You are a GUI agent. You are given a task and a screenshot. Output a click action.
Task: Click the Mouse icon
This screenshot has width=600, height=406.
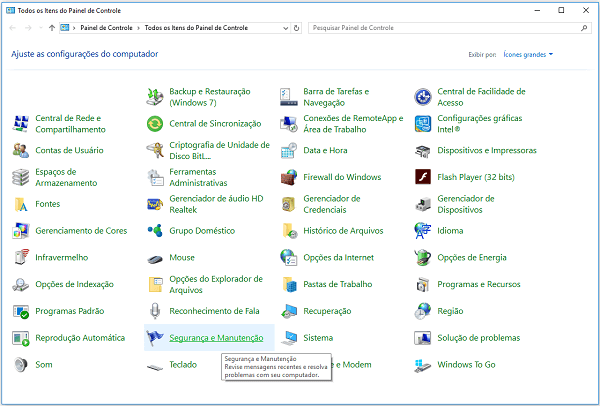tap(155, 258)
